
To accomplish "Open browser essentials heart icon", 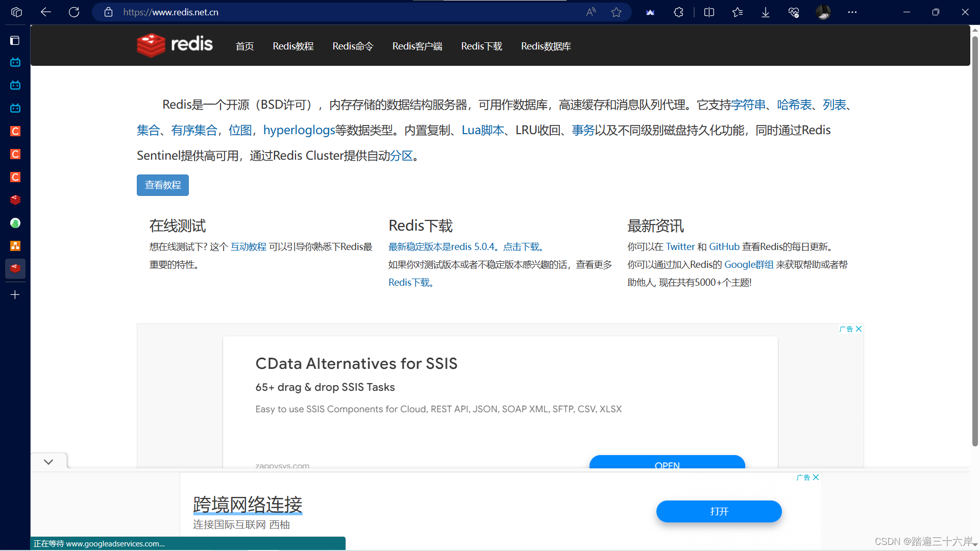I will point(794,12).
